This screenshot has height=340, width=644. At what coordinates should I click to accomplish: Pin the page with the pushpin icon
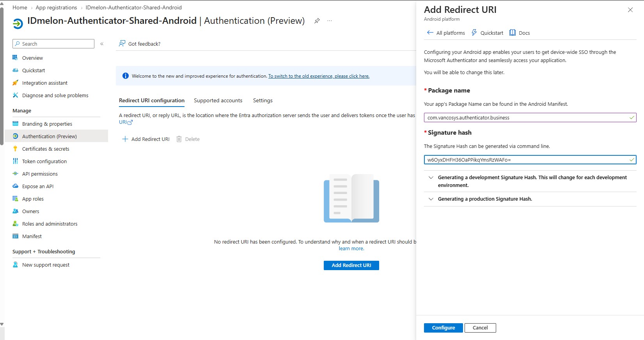click(317, 21)
